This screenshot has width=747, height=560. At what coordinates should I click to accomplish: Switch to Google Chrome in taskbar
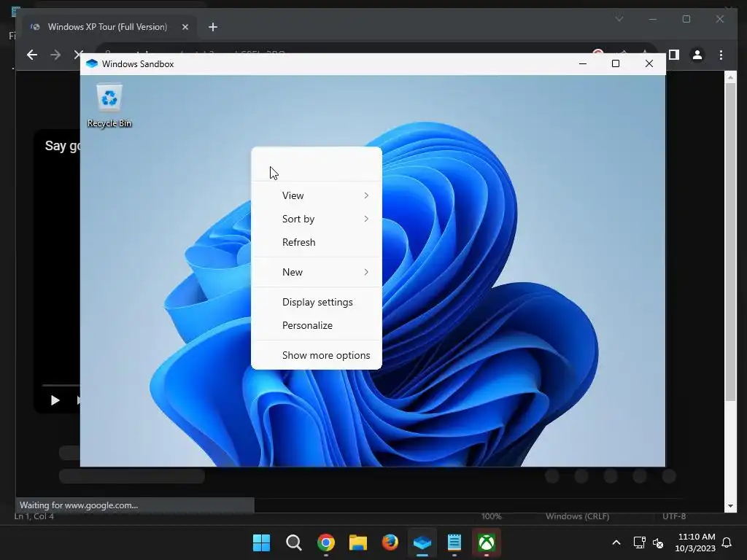click(x=326, y=542)
